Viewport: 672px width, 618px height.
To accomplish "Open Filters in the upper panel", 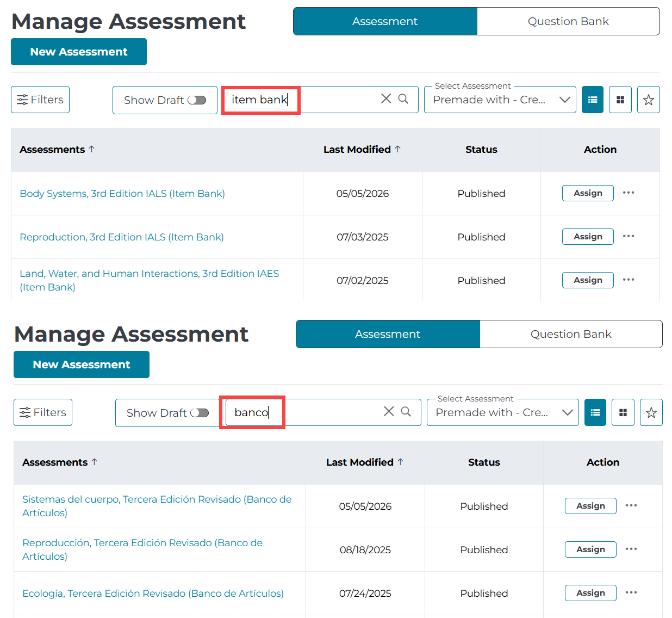I will point(40,100).
